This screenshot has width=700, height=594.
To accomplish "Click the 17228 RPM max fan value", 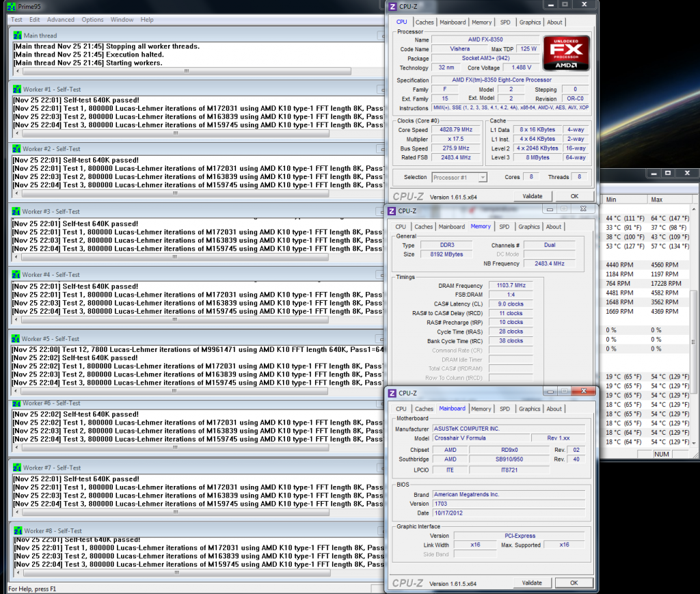I will pyautogui.click(x=666, y=284).
